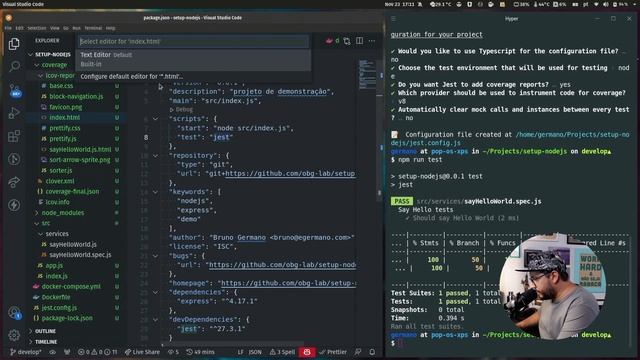Click the red icon in status bar
Viewport: 640px width, 360px height.
pos(307,352)
